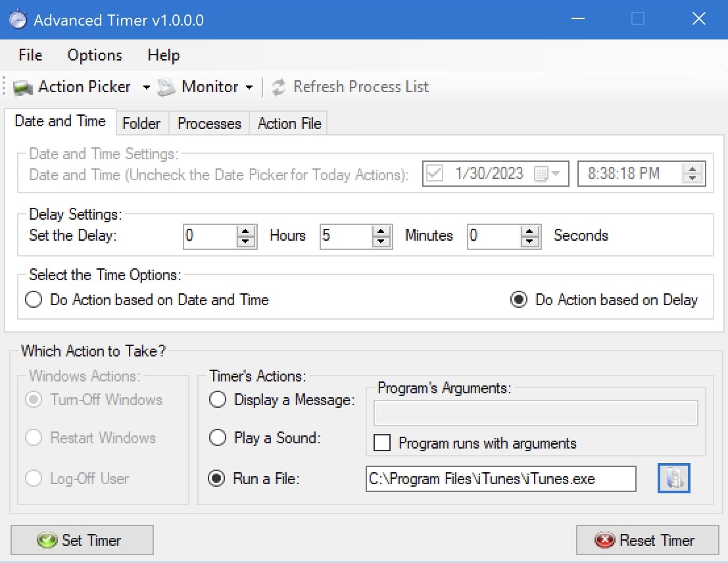The width and height of the screenshot is (728, 563).
Task: Select Play a Sound radio button
Action: (x=217, y=437)
